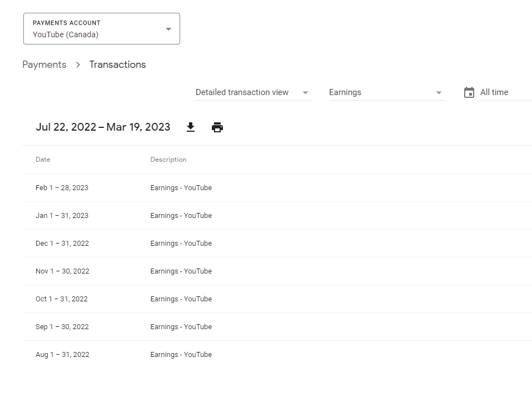Open the All time range selector
Image resolution: width=532 pixels, height=412 pixels.
505,92
